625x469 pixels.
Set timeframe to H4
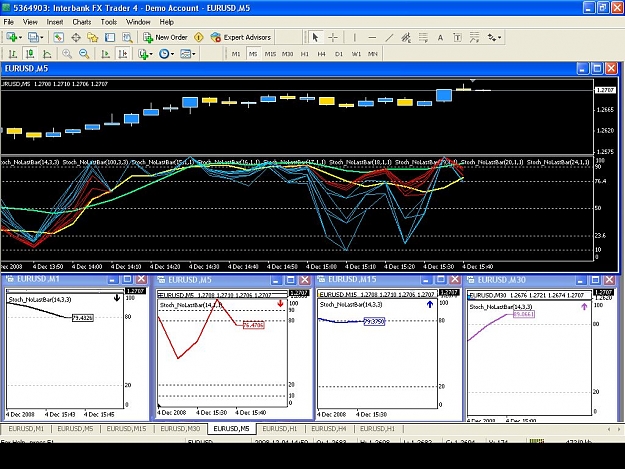coord(322,54)
